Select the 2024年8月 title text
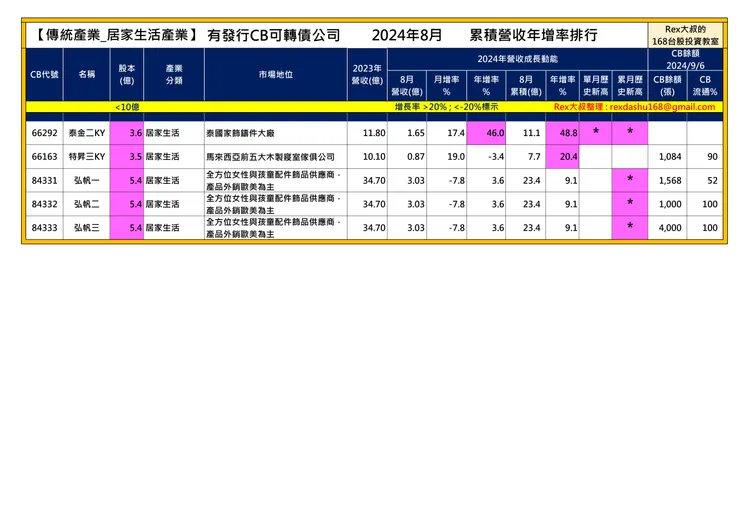 [407, 35]
